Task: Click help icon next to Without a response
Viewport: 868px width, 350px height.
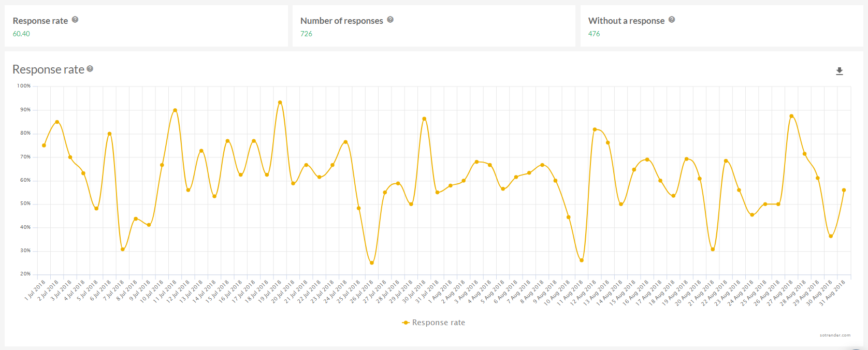Action: pos(672,20)
